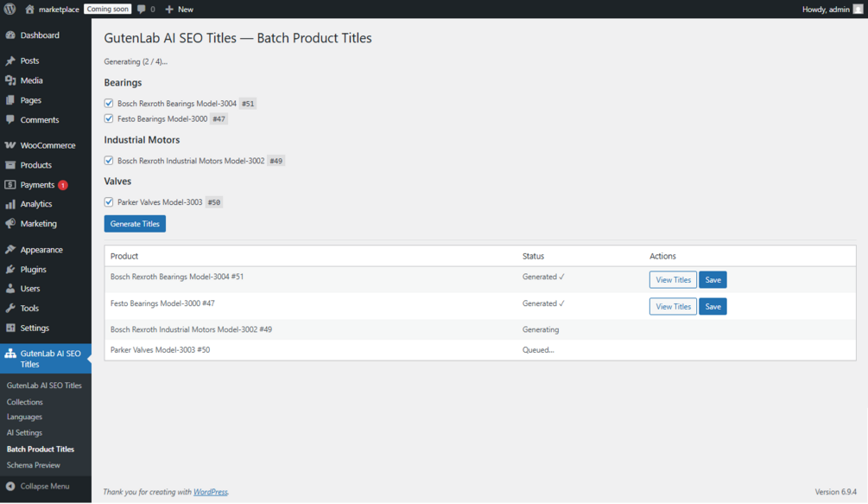This screenshot has width=868, height=504.
Task: Click the Media icon in sidebar
Action: [10, 80]
